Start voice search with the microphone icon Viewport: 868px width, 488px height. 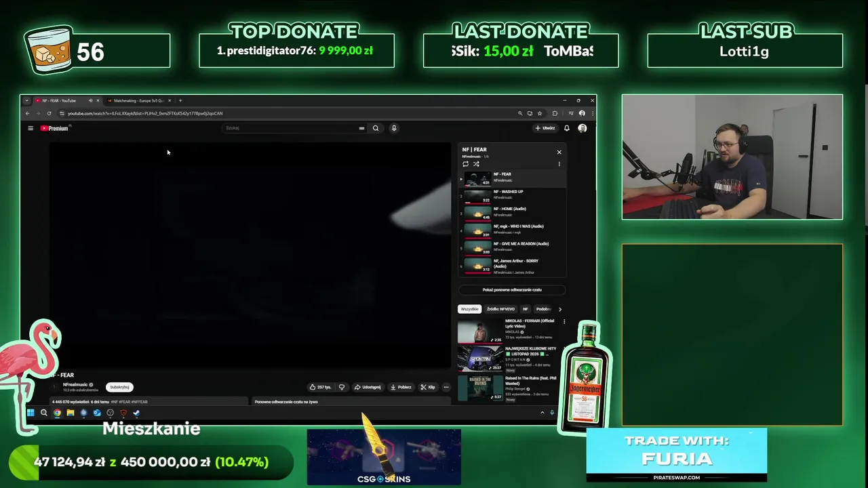tap(394, 128)
